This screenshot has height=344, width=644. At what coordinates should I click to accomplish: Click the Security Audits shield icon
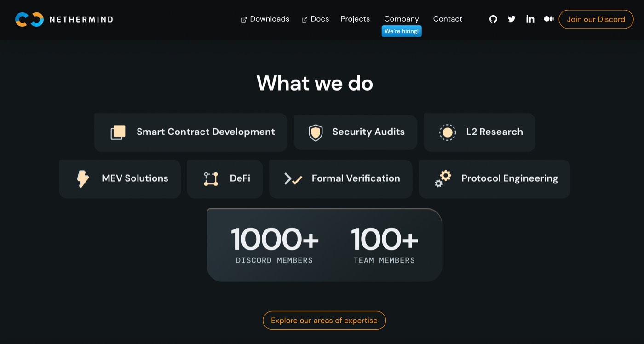(x=316, y=132)
